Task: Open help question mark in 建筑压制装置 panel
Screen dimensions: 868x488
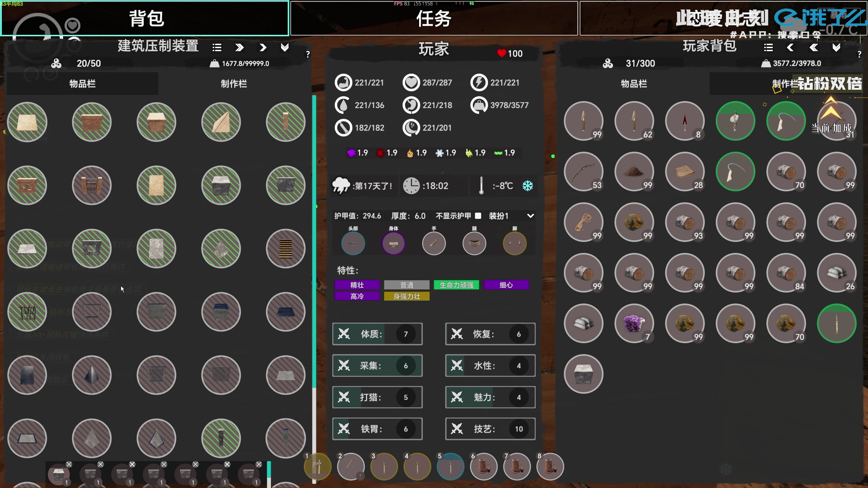Action: click(308, 54)
